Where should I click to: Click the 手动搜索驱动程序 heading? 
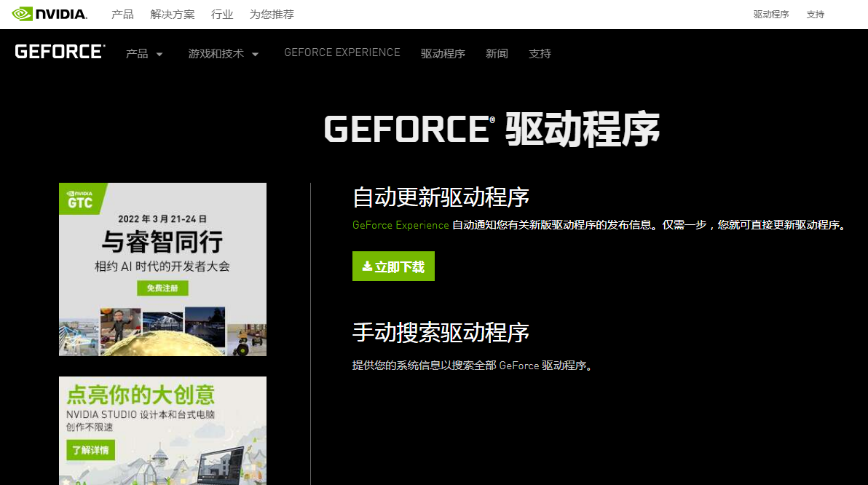[441, 332]
